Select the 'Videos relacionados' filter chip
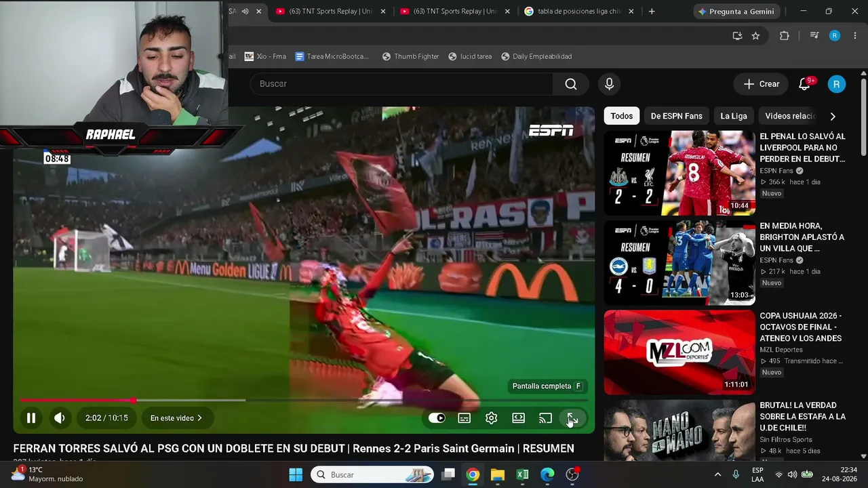868x488 pixels. tap(790, 116)
